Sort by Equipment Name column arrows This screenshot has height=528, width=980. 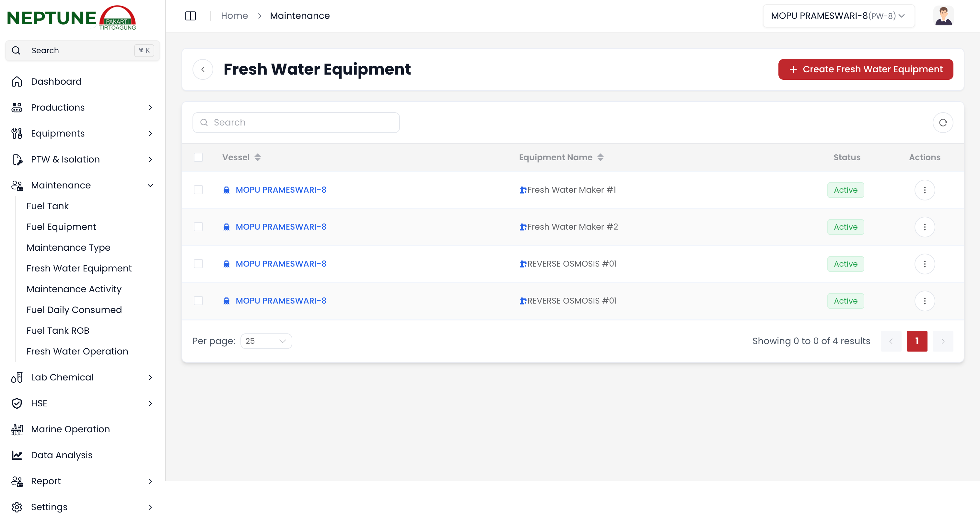[600, 157]
